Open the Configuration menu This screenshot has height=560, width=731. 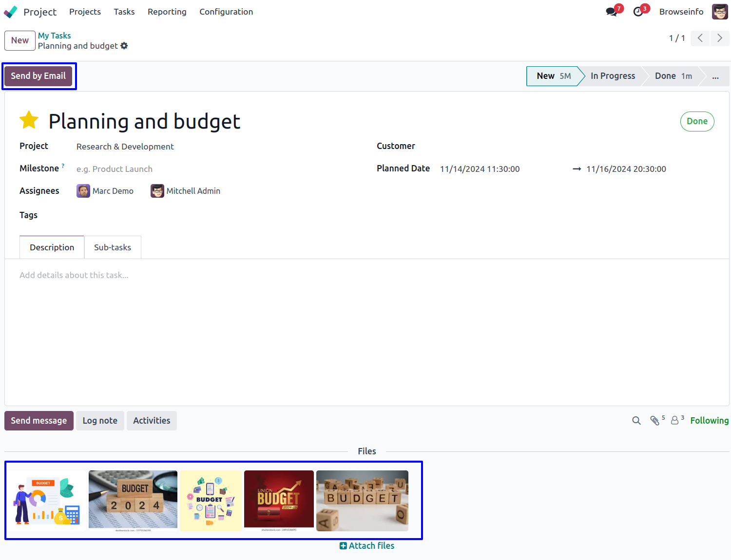coord(226,12)
